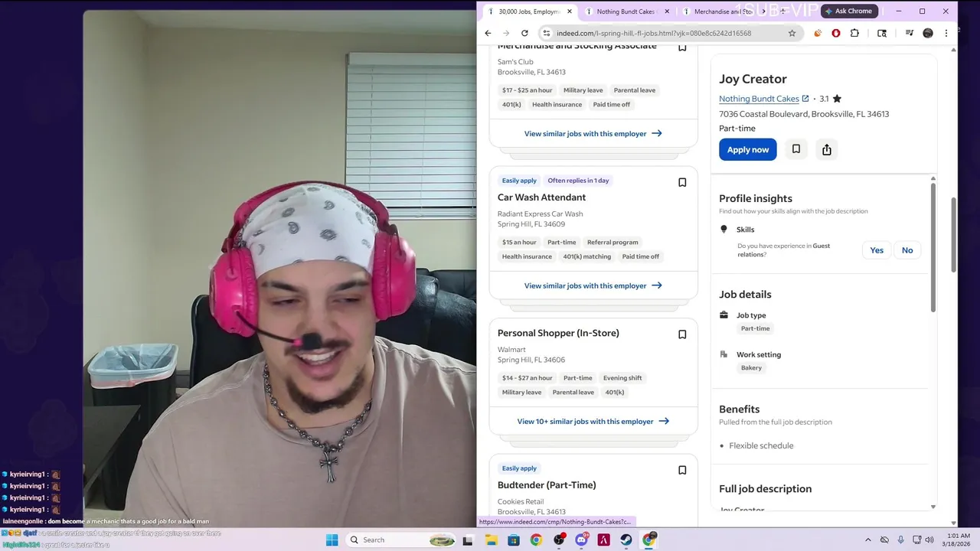The height and width of the screenshot is (551, 980).
Task: Save the Joy Creator job with bookmark icon
Action: point(796,149)
